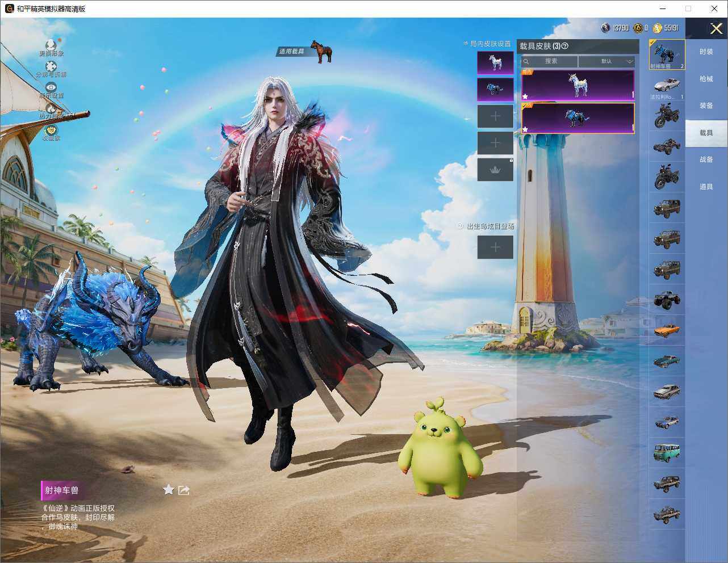
Task: Open 展示设置 display settings eye icon
Action: tap(51, 87)
